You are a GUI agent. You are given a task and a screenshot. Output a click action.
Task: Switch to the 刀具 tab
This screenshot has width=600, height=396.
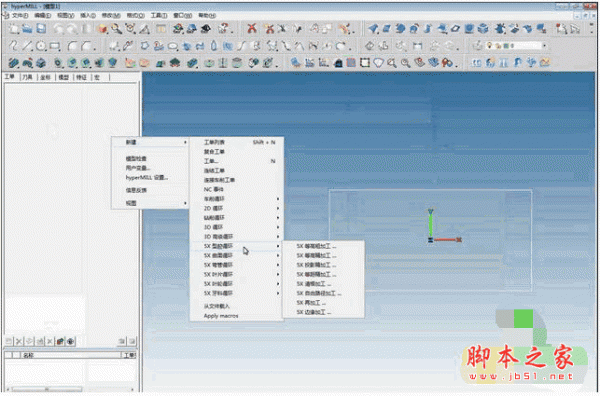click(x=27, y=77)
